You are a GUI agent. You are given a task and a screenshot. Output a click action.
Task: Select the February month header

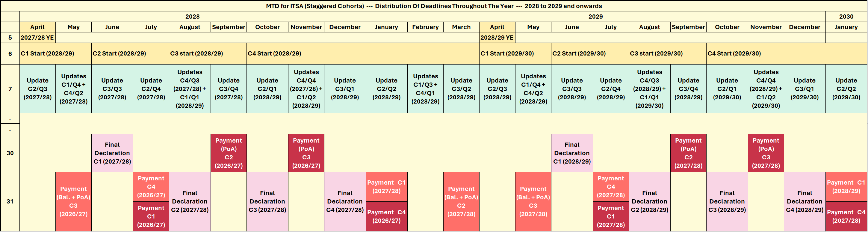click(425, 27)
